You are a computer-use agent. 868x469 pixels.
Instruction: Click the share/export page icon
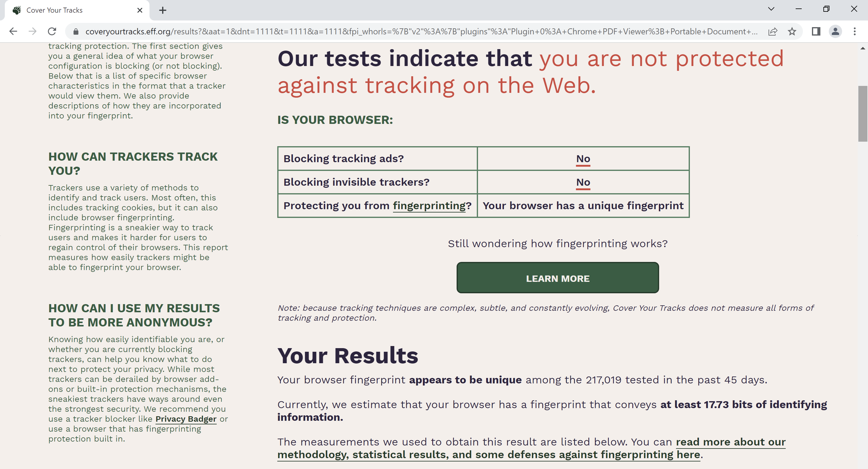(774, 31)
